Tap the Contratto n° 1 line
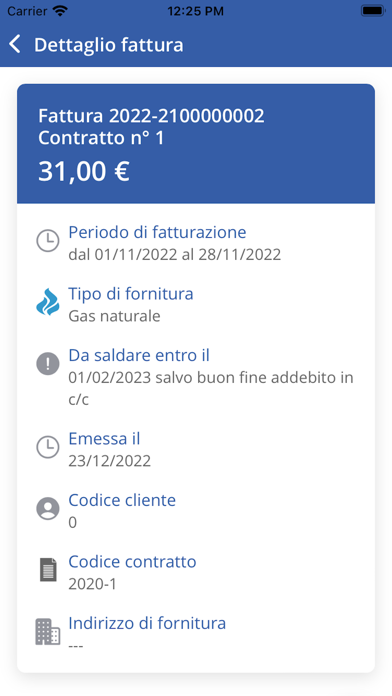Viewport: 392px width, 696px height. point(101,138)
